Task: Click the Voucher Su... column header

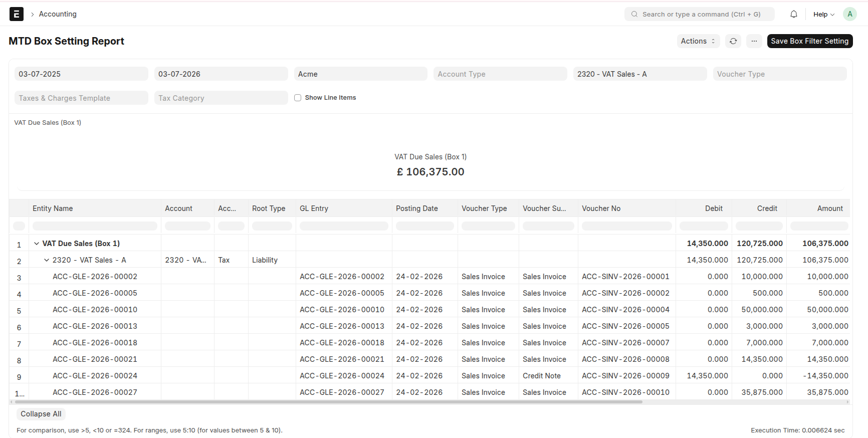Action: click(548, 208)
